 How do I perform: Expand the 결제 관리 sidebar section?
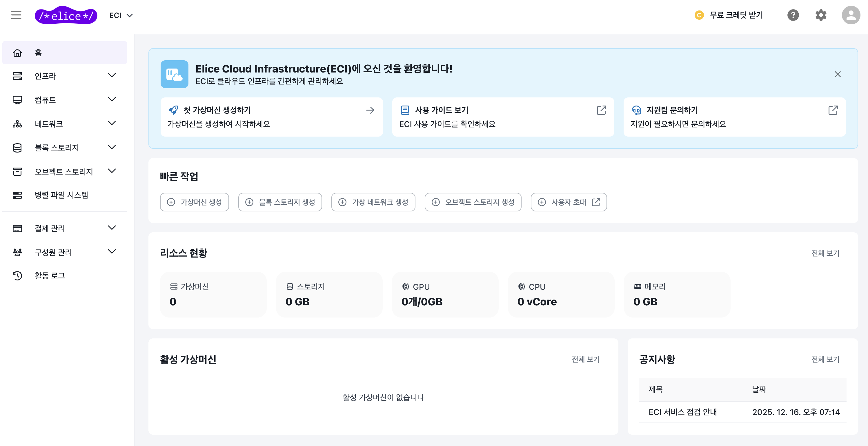coord(112,228)
